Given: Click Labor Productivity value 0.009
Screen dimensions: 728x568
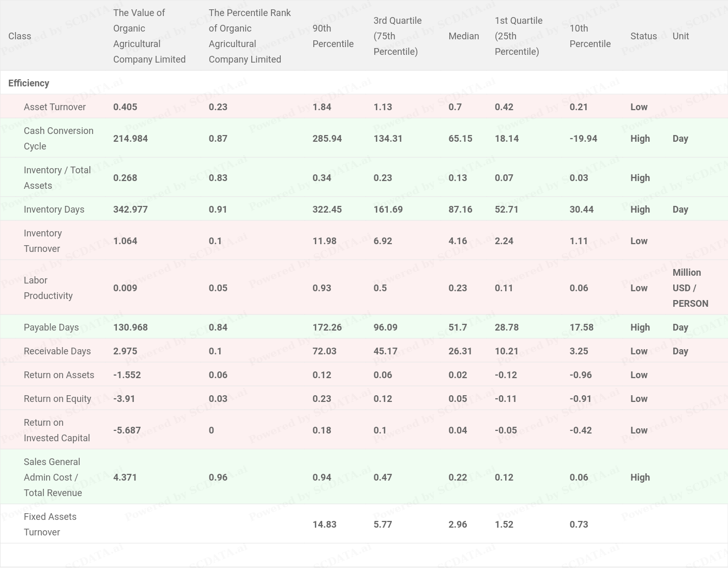Looking at the screenshot, I should 125,288.
